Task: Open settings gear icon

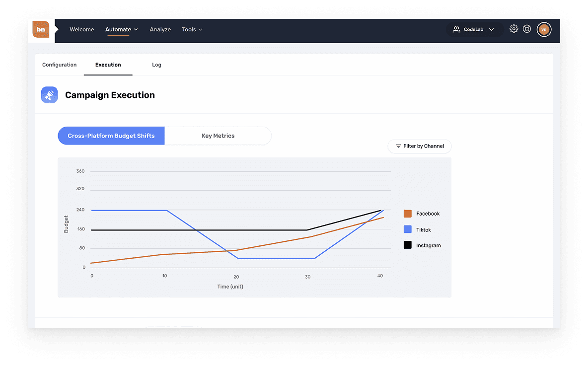Action: 514,29
